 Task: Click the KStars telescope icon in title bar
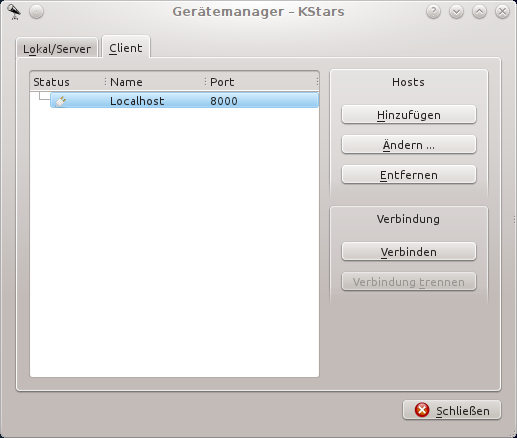(14, 12)
